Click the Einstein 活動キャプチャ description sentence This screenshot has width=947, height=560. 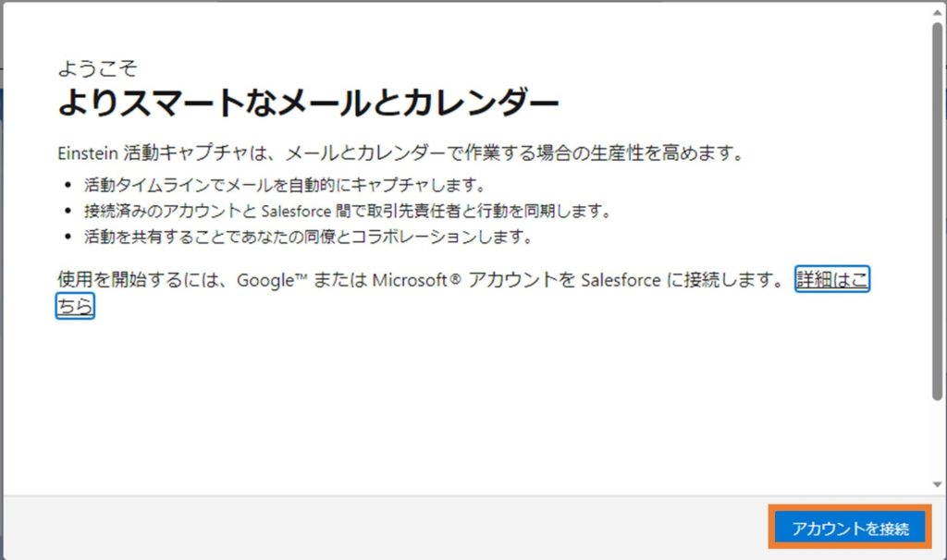point(400,152)
